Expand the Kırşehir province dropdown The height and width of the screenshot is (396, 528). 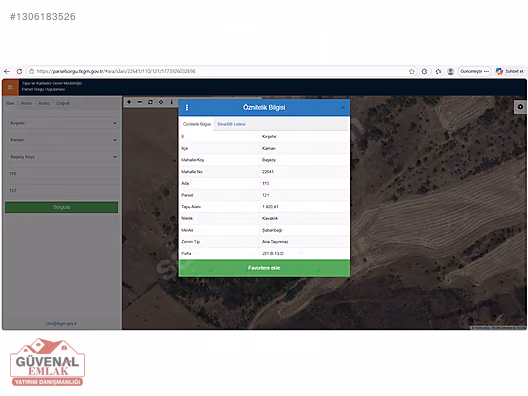coord(63,123)
